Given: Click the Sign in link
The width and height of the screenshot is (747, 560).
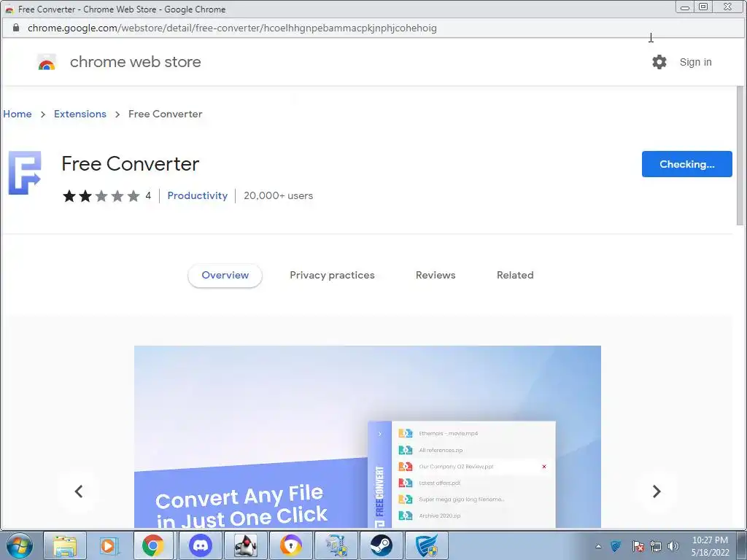Looking at the screenshot, I should click(x=695, y=62).
